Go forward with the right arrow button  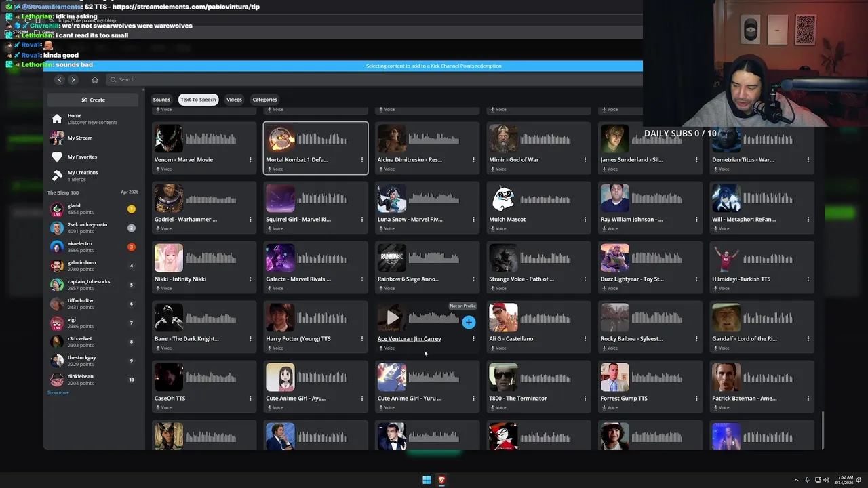[73, 79]
